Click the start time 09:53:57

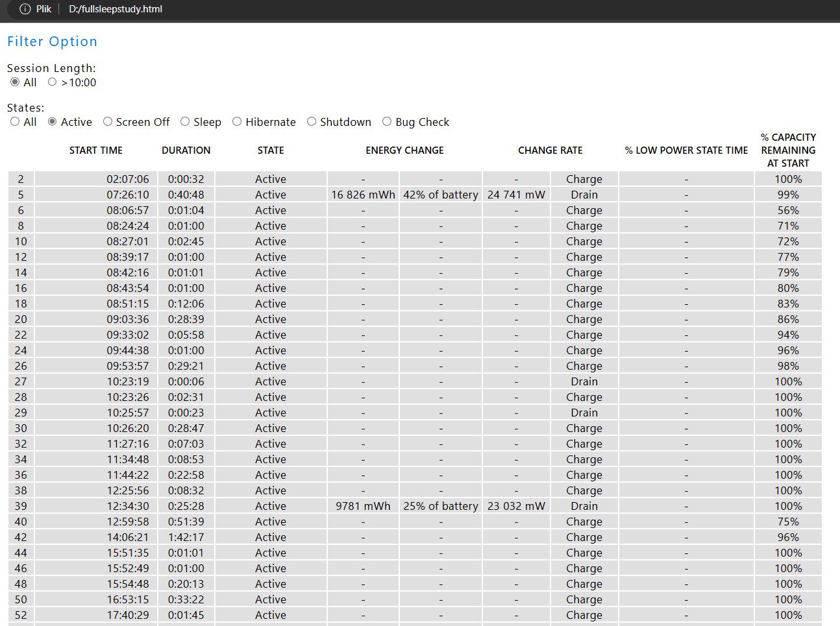128,366
